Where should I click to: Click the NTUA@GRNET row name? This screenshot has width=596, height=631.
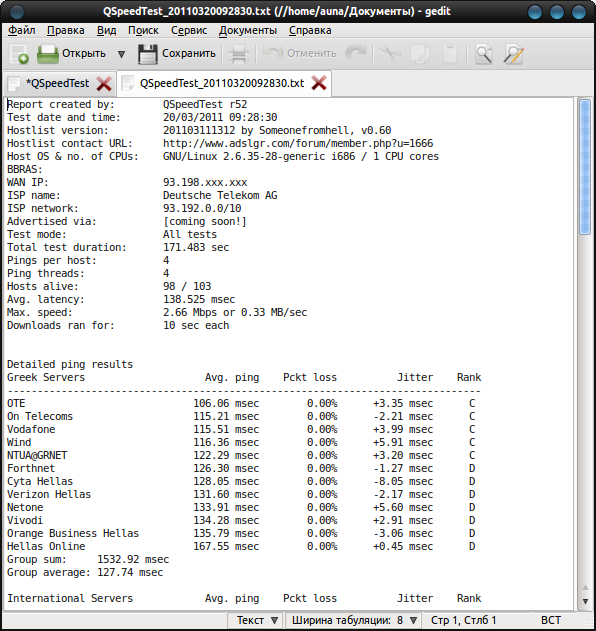coord(37,456)
